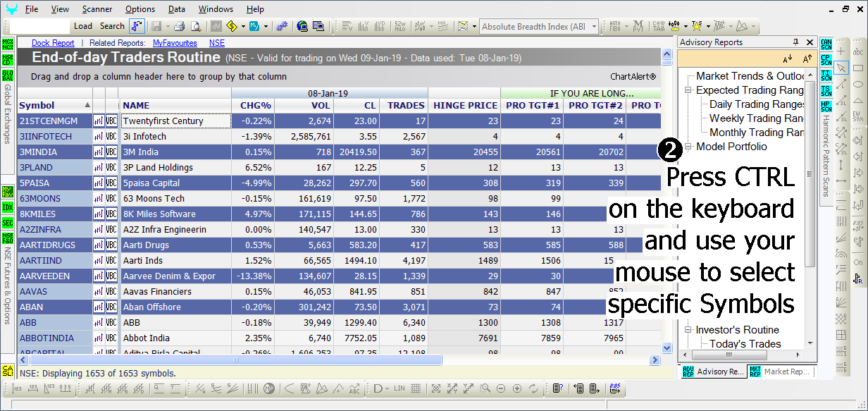Increase font size in Advisory Reports
This screenshot has width=868, height=411.
(807, 59)
